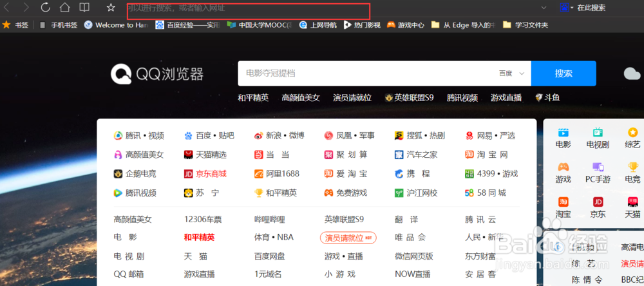
Task: Open the reading mode book icon
Action: click(x=84, y=7)
